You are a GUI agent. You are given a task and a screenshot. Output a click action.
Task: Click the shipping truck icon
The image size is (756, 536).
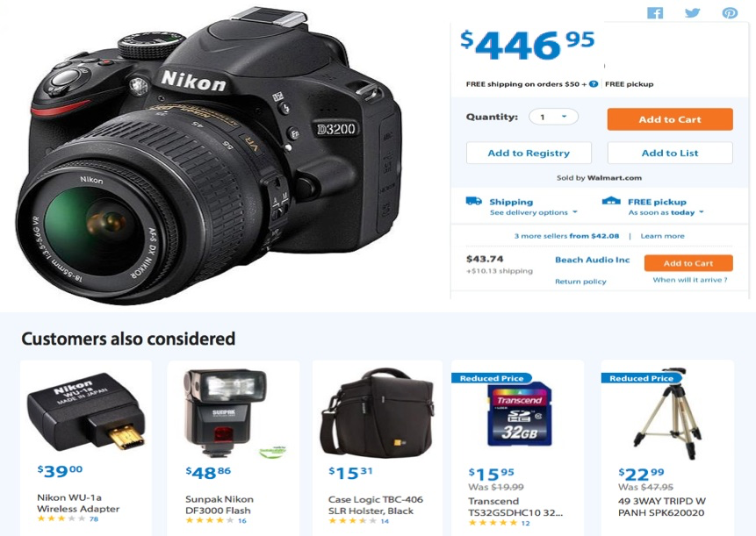coord(473,201)
